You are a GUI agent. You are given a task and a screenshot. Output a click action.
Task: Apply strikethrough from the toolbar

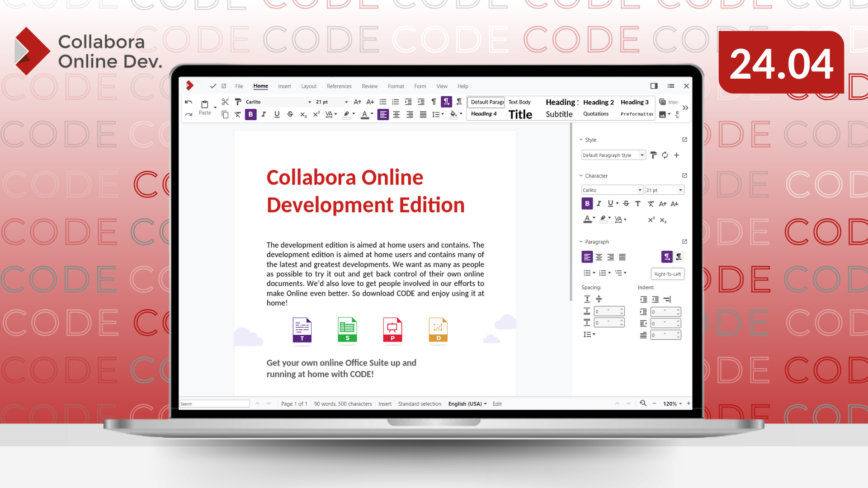[x=290, y=115]
